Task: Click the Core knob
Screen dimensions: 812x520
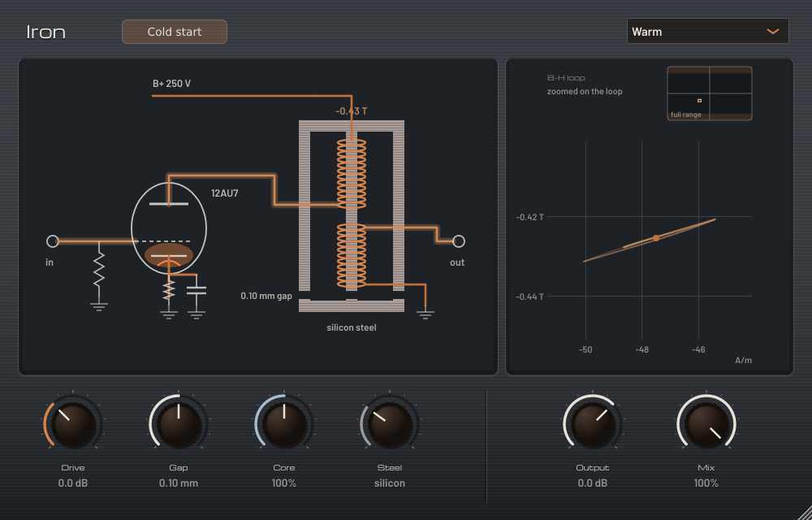Action: [284, 423]
